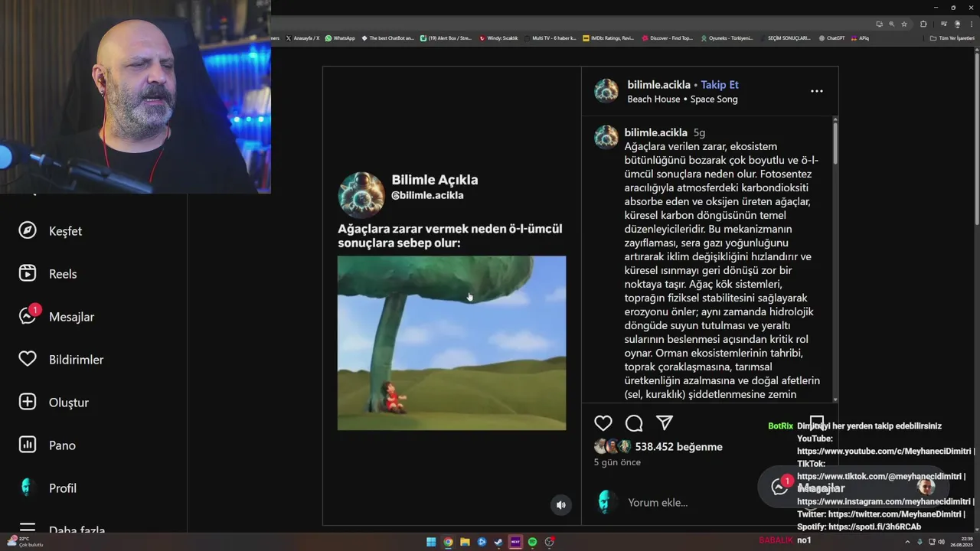The width and height of the screenshot is (980, 551).
Task: Open Chrome extensions puzzle icon
Action: [923, 24]
